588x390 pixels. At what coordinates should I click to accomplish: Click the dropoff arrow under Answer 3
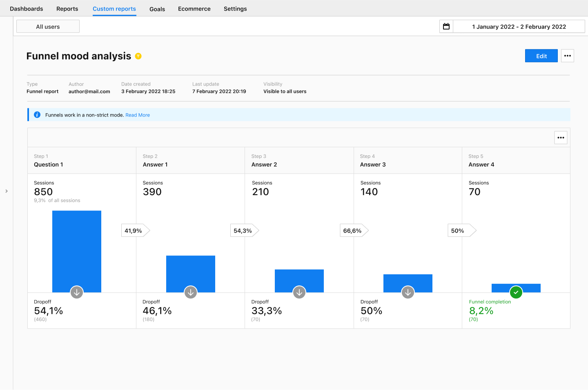click(408, 292)
